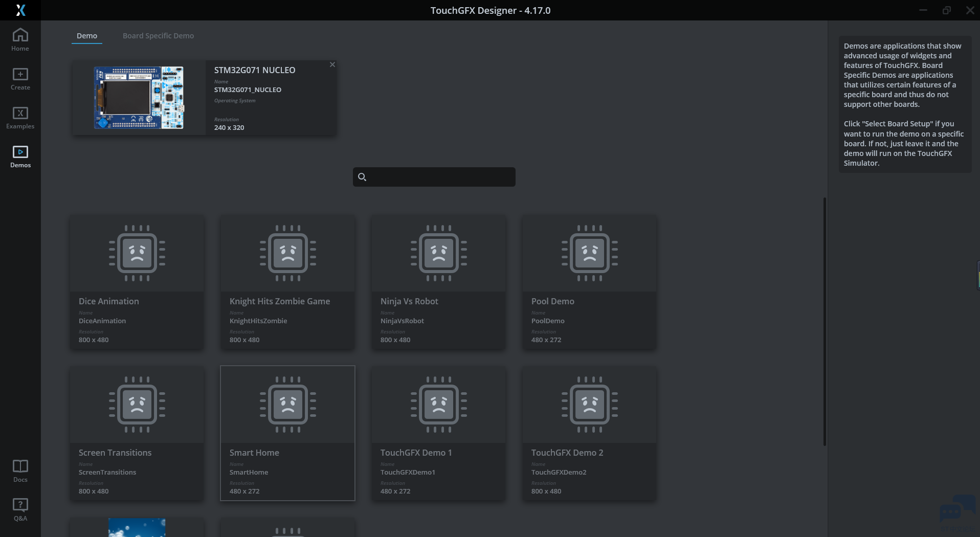
Task: Click the TouchGFX Demo 2 chip icon
Action: 590,405
